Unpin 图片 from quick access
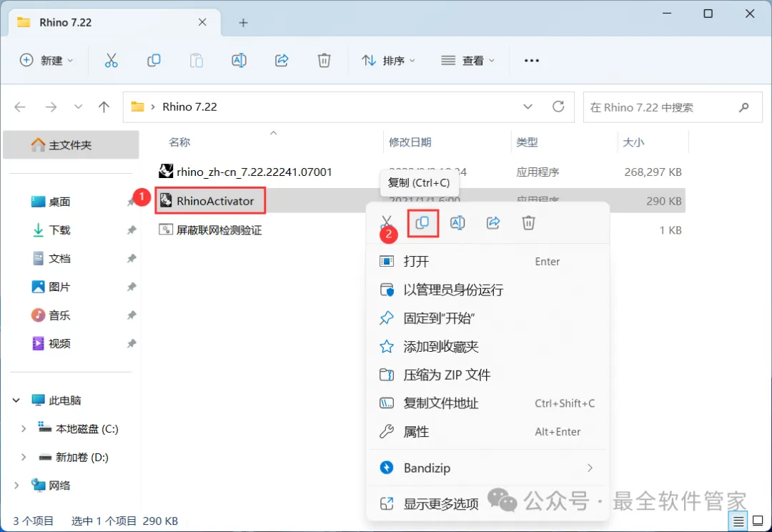The image size is (772, 532). click(132, 287)
